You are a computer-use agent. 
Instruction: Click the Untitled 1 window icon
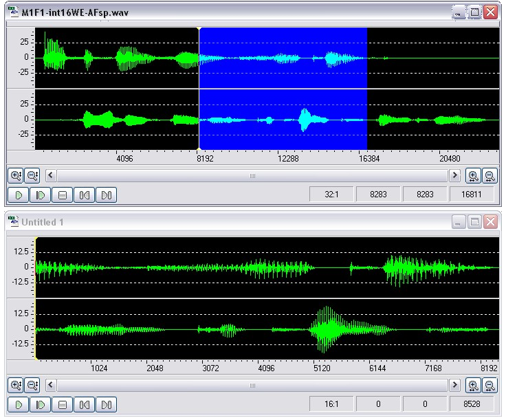pyautogui.click(x=13, y=221)
